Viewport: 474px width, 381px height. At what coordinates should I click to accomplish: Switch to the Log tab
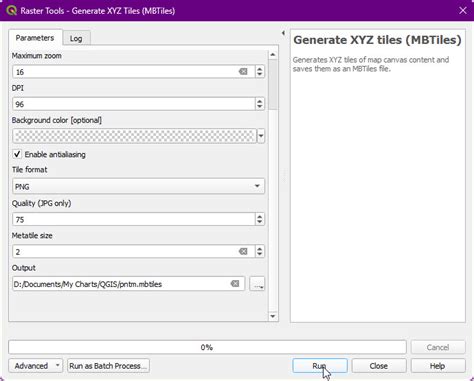[x=76, y=38]
